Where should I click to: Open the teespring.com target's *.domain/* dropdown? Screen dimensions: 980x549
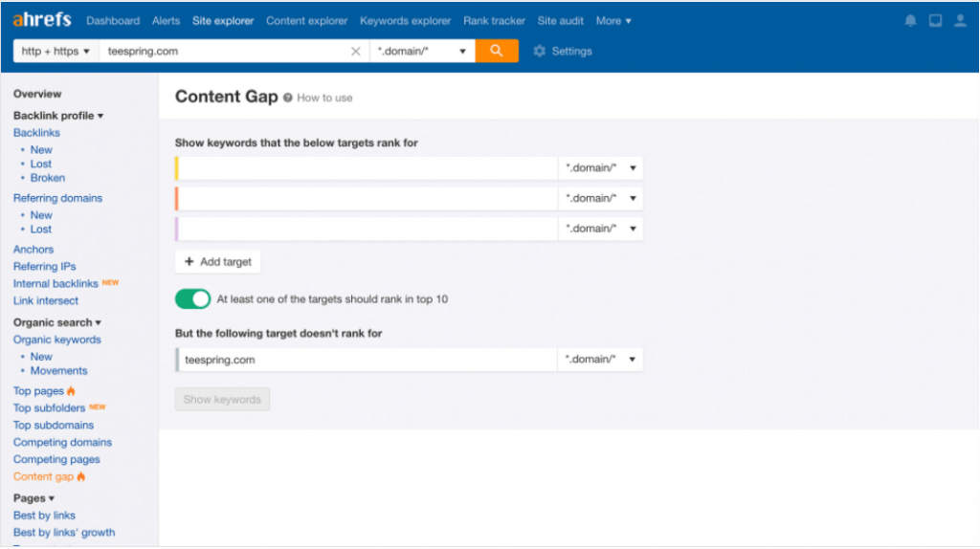coord(599,359)
